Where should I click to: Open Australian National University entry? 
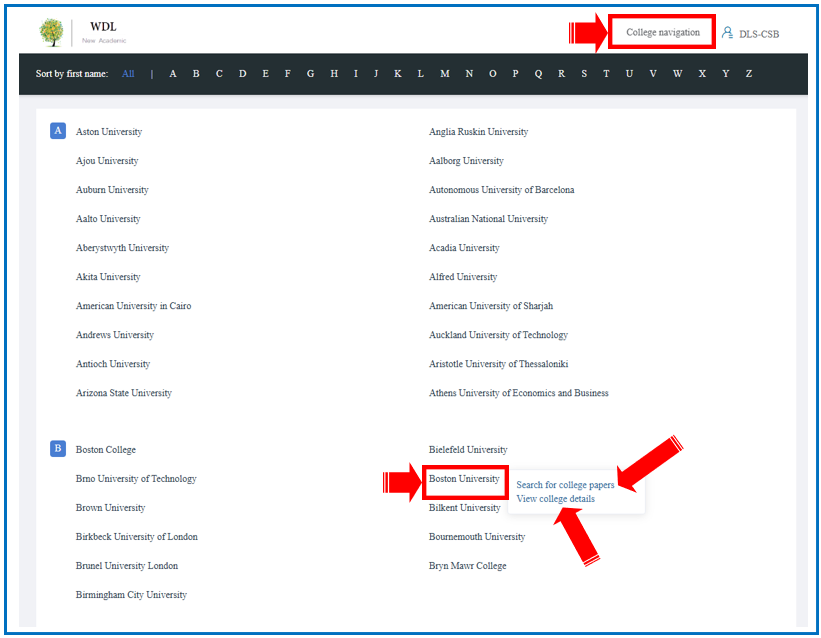(489, 219)
